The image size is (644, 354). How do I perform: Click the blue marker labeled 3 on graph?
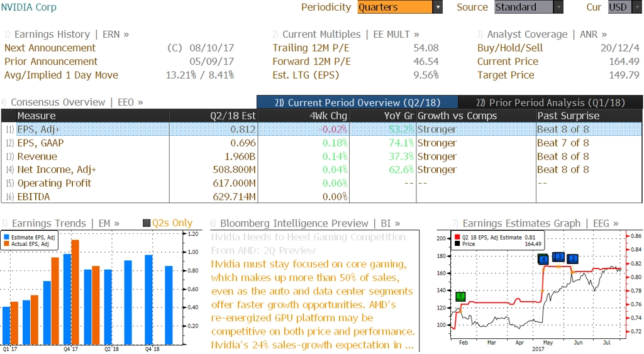tap(558, 257)
